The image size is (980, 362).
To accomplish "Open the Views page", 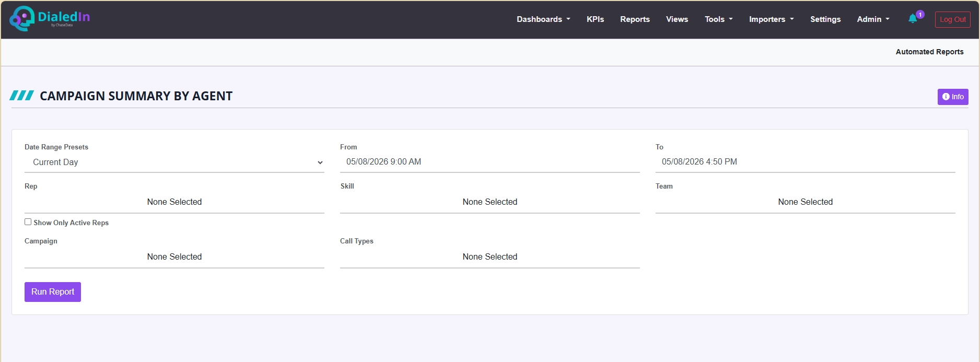I will coord(677,19).
